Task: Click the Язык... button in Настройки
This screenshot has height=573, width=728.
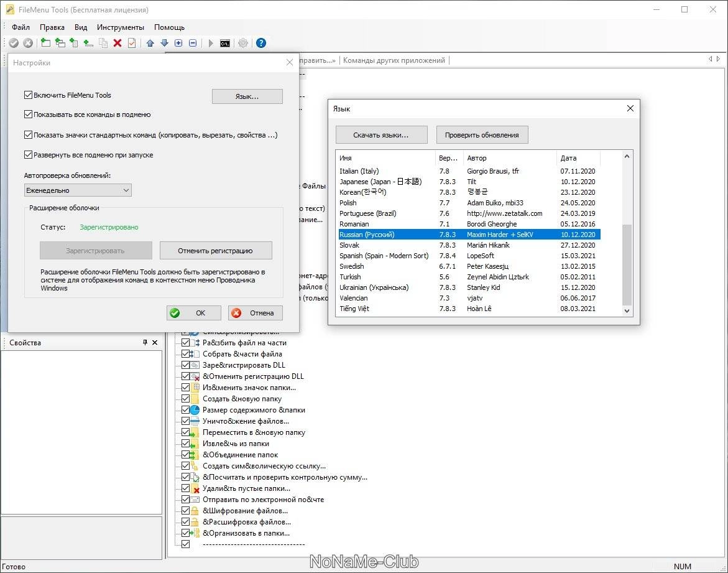Action: point(247,96)
